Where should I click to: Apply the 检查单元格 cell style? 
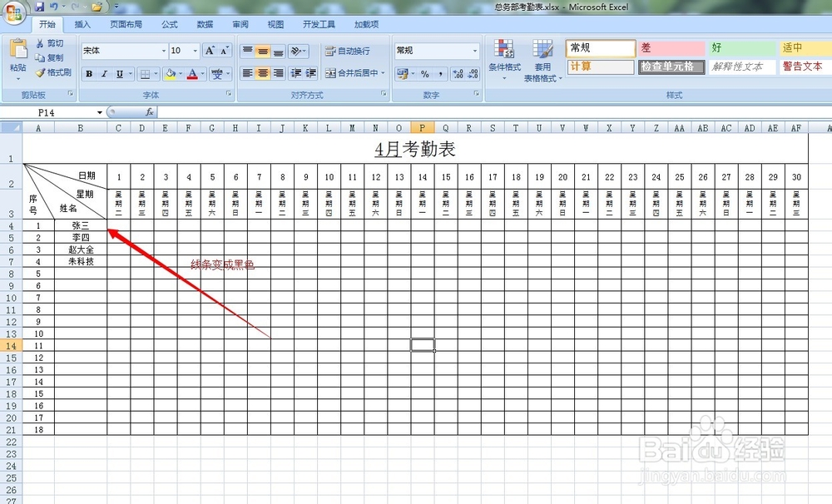point(671,67)
